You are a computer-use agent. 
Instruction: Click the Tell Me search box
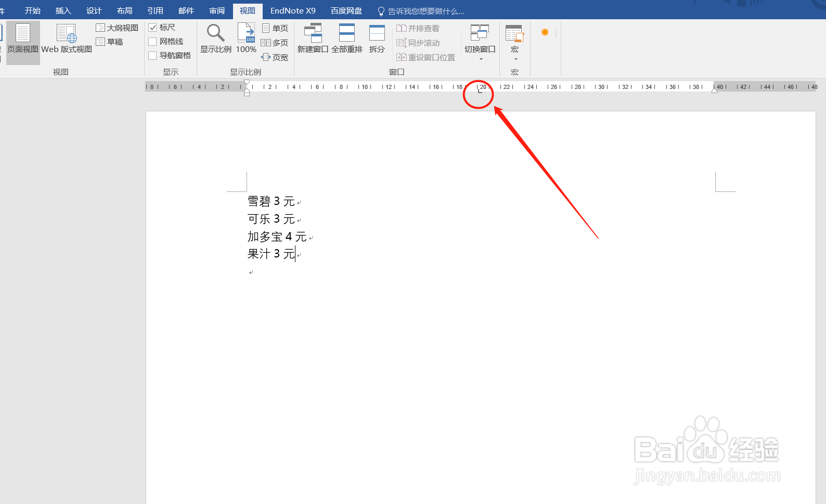[x=426, y=11]
